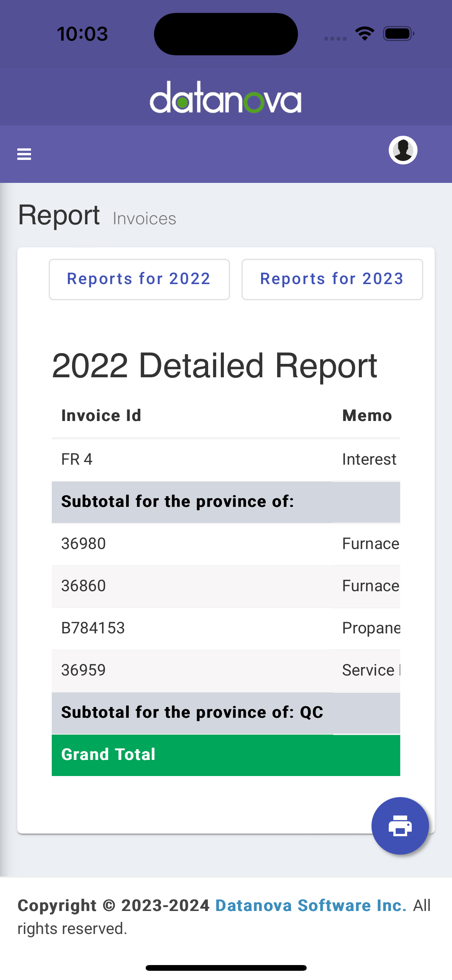The image size is (452, 980).
Task: Click the Memo column header
Action: click(x=367, y=416)
